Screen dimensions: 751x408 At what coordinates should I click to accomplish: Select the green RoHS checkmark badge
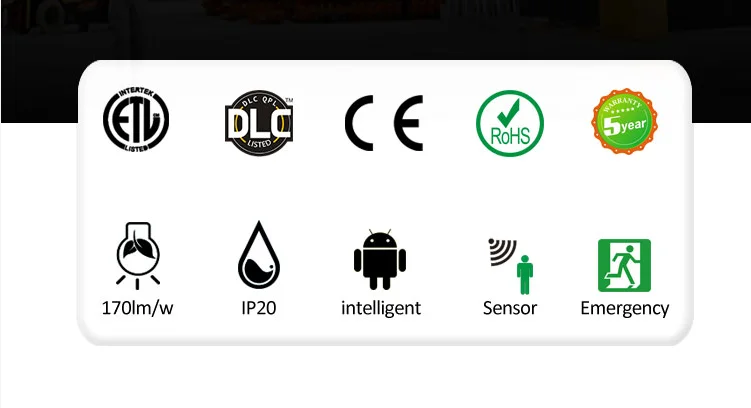coord(510,123)
